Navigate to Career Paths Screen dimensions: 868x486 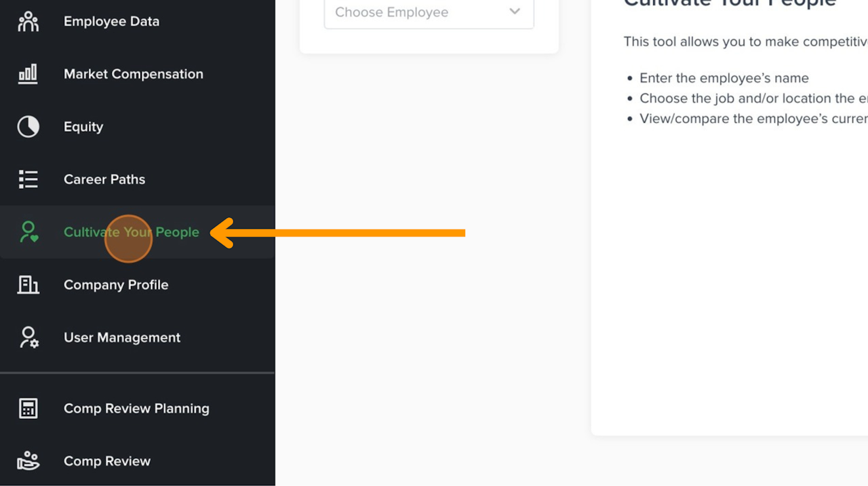tap(104, 179)
